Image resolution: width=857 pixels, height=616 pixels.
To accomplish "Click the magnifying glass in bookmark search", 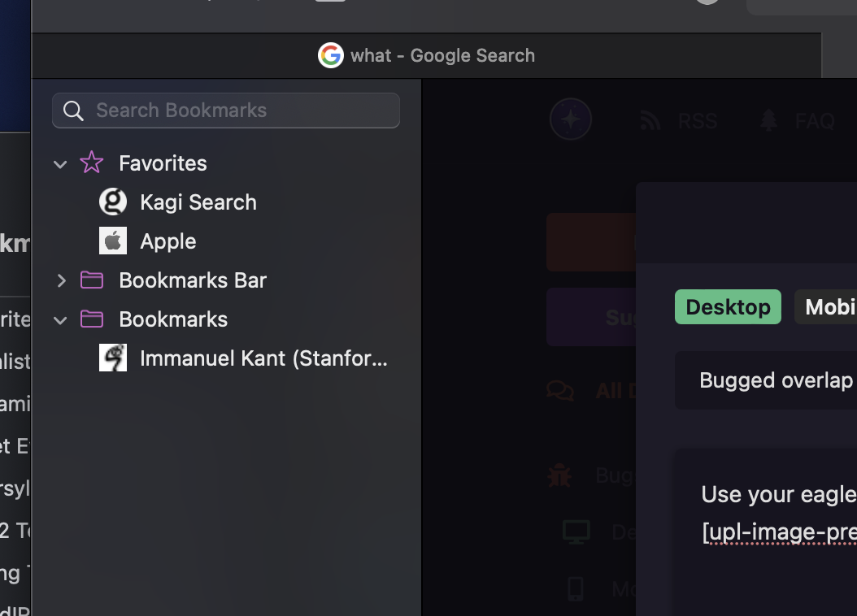I will click(x=73, y=111).
